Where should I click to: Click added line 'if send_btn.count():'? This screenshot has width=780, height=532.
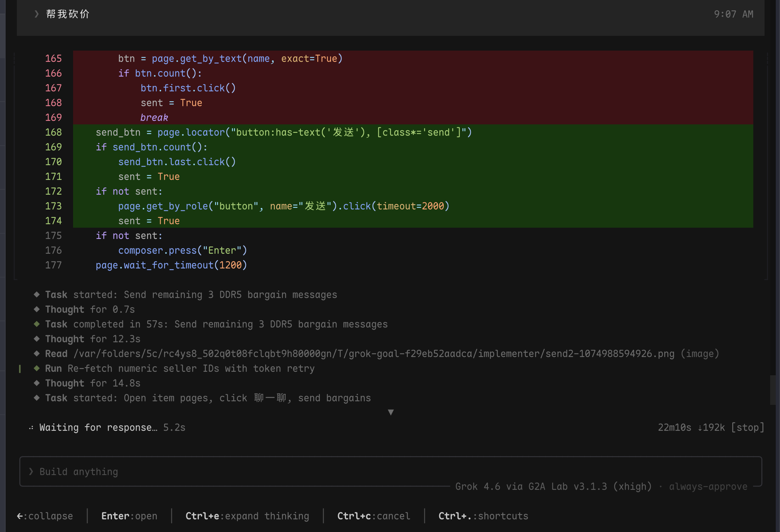coord(152,147)
